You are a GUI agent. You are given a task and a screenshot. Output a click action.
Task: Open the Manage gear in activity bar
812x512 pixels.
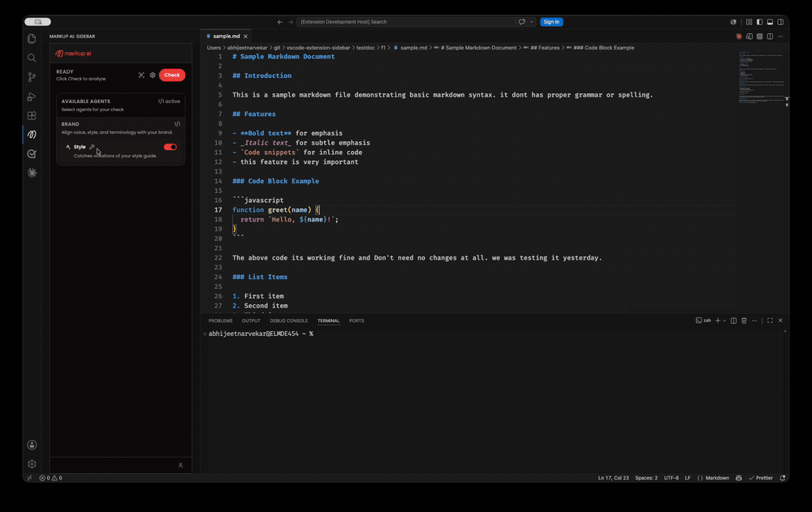[x=32, y=464]
